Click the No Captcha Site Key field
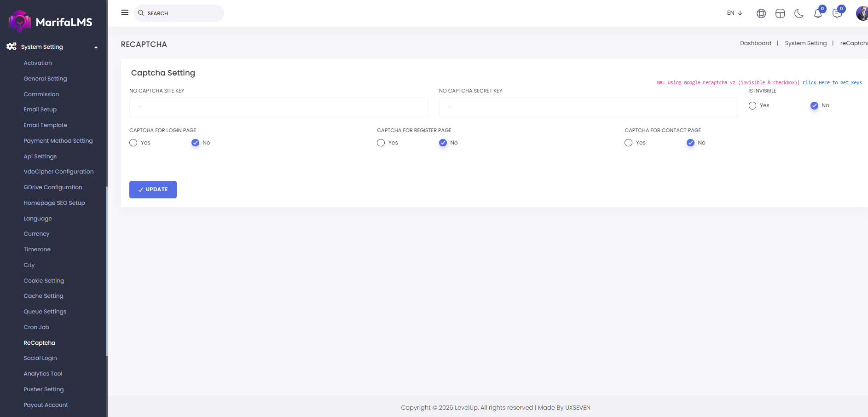Image resolution: width=868 pixels, height=417 pixels. (x=278, y=107)
